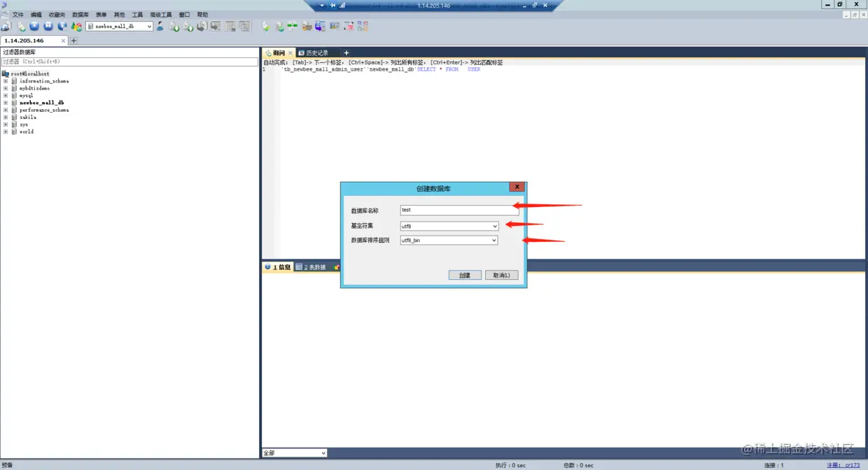
Task: Click the execute query play icon
Action: coord(34,26)
